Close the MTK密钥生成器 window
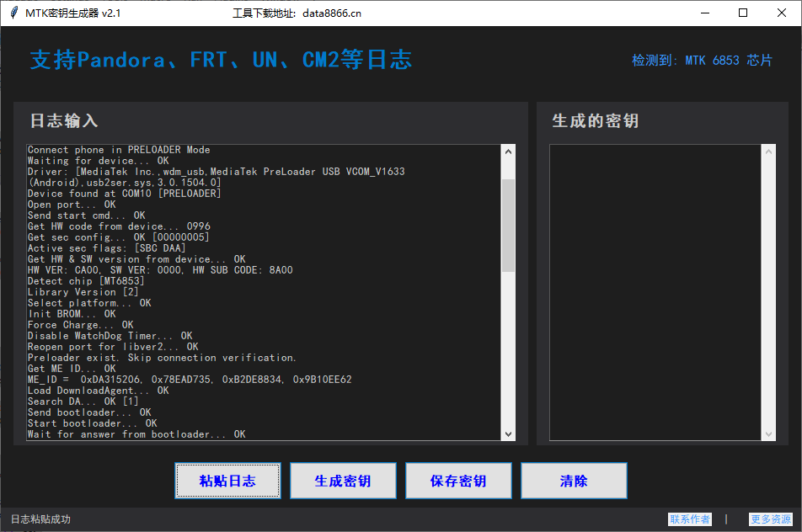Image resolution: width=802 pixels, height=532 pixels. coord(781,13)
